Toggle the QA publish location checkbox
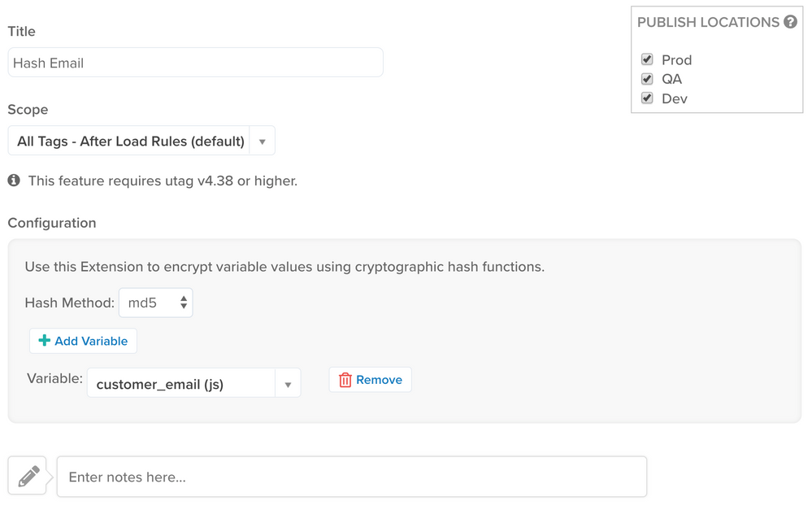The width and height of the screenshot is (812, 510). point(647,79)
